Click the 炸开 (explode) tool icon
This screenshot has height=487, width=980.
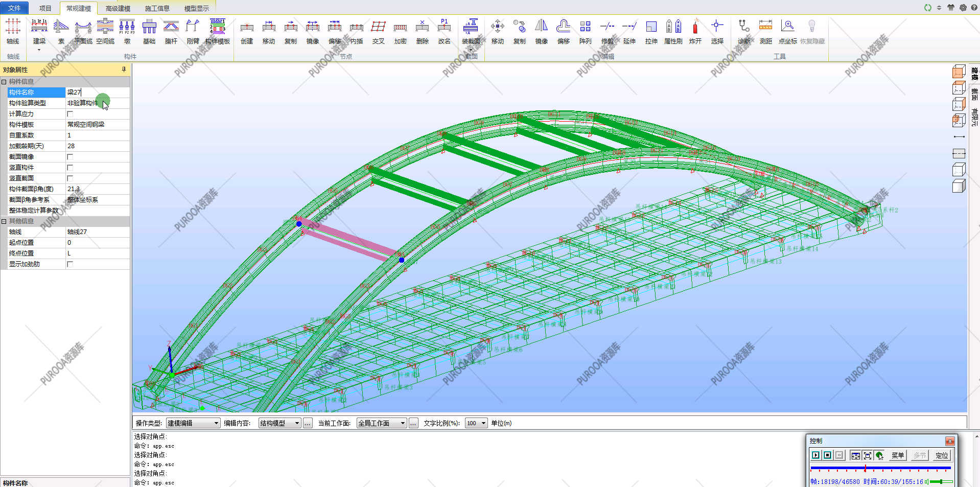[695, 31]
